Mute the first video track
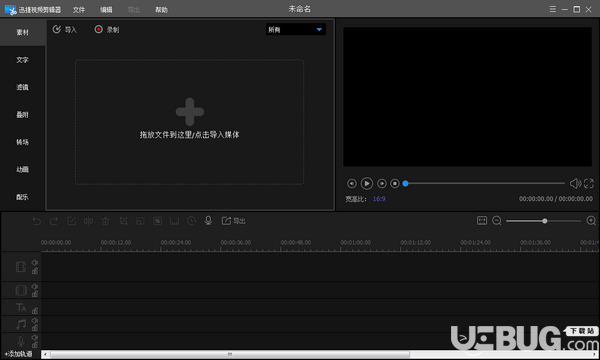 (x=34, y=263)
